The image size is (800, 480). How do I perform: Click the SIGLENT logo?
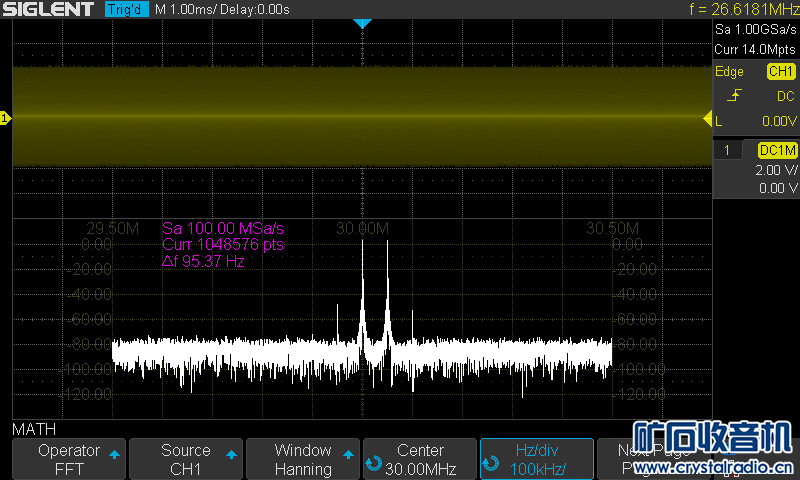[48, 9]
